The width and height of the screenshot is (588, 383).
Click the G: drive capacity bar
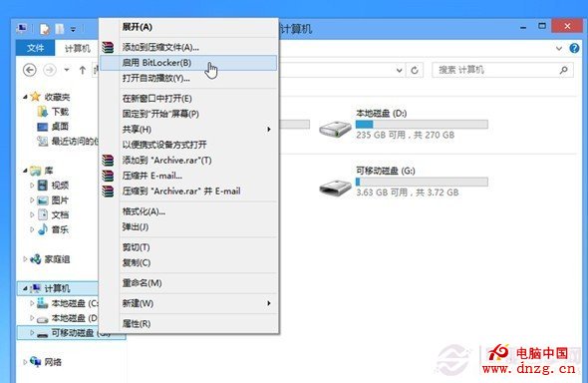(x=422, y=182)
